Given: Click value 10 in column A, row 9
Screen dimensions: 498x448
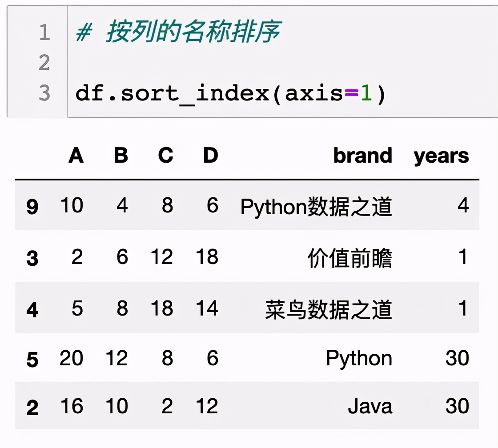Looking at the screenshot, I should pyautogui.click(x=72, y=205).
